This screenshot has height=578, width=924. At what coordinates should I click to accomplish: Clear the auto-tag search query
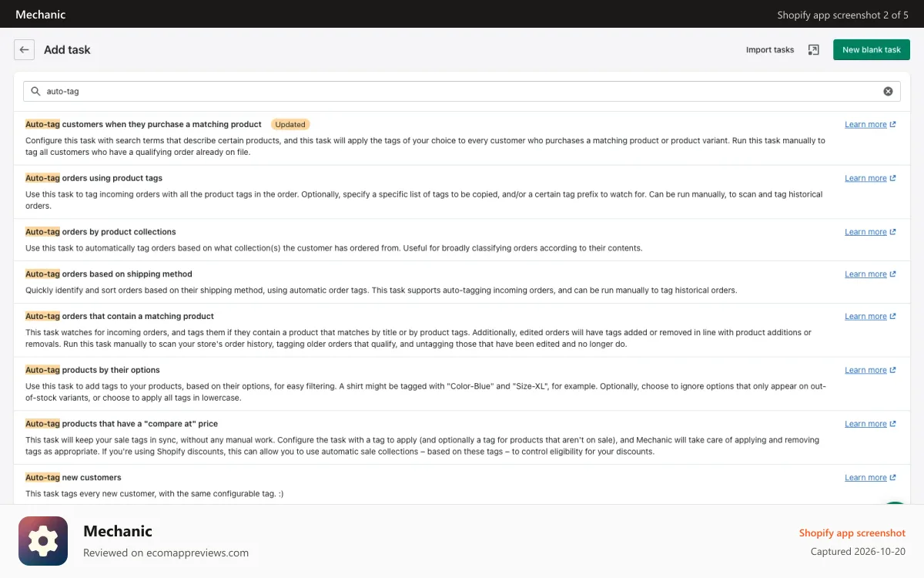click(x=888, y=91)
